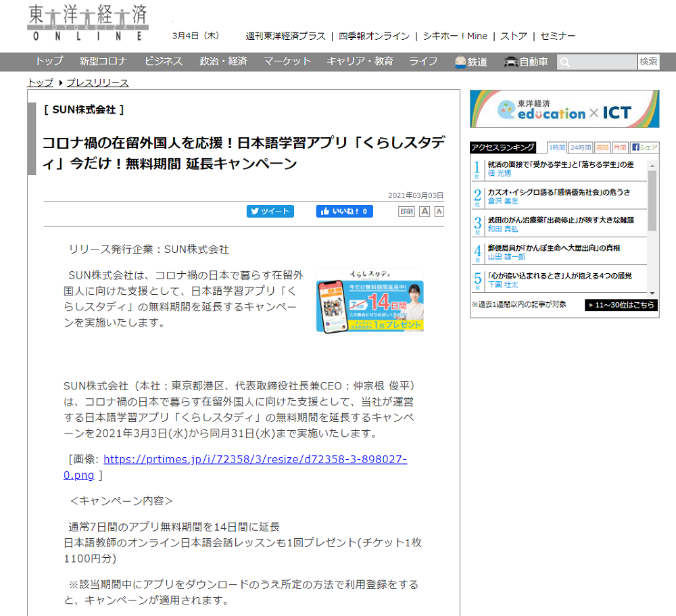676x616 pixels.
Task: Open ranking author 和田 真弘
Action: pos(503,229)
